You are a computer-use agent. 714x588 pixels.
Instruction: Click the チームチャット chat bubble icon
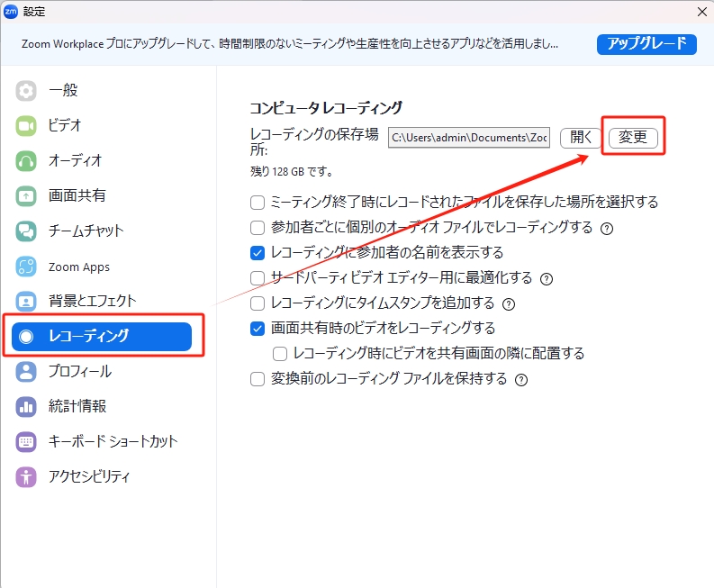tap(26, 231)
